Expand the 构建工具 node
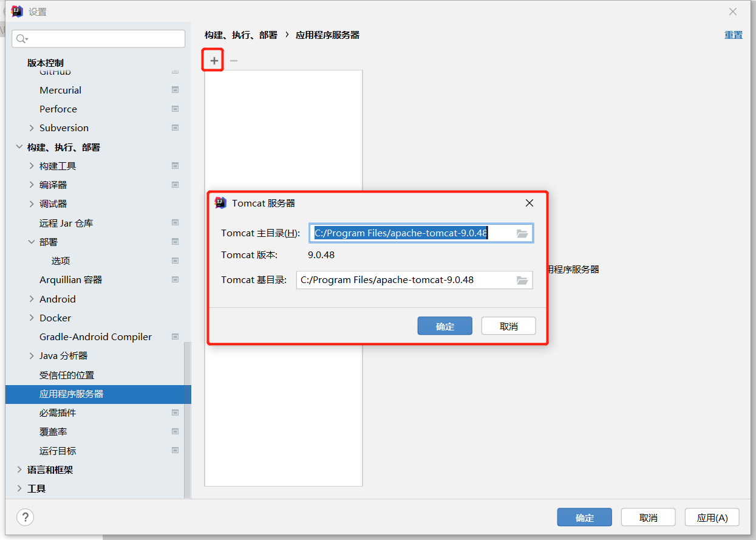Viewport: 756px width, 540px height. click(x=32, y=166)
